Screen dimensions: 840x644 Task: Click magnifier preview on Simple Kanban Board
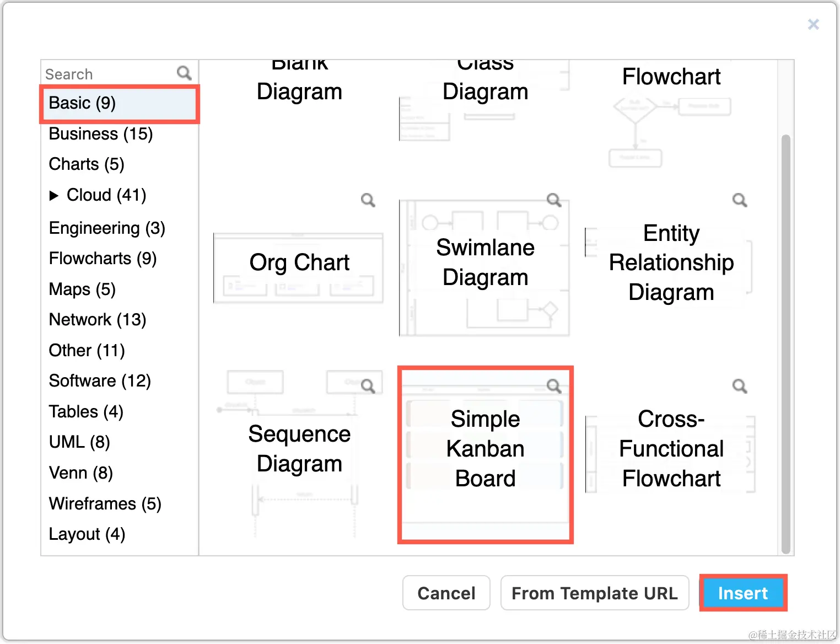(x=553, y=386)
